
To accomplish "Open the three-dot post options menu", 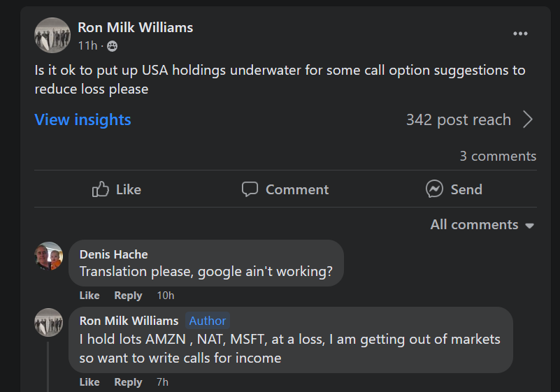I will [x=520, y=34].
